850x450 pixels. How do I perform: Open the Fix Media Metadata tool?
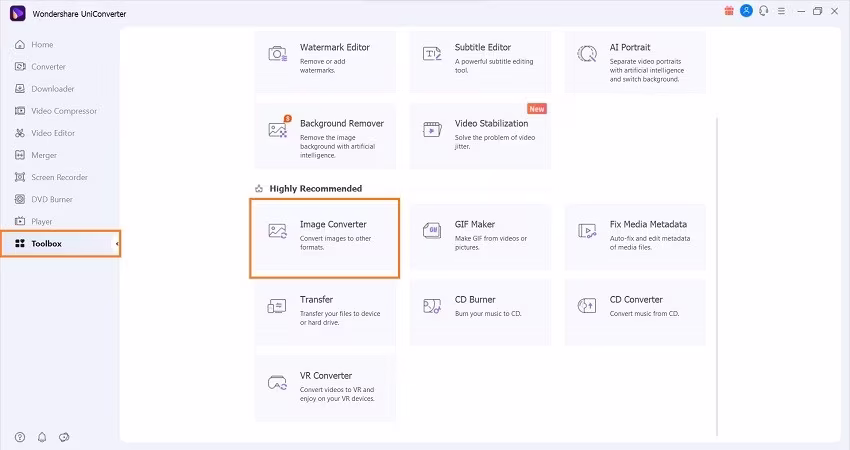tap(634, 237)
